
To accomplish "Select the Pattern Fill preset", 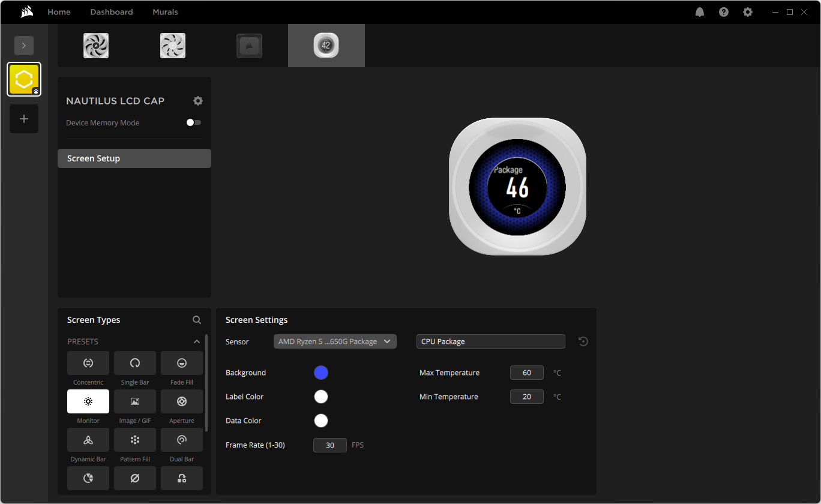I will click(x=135, y=440).
